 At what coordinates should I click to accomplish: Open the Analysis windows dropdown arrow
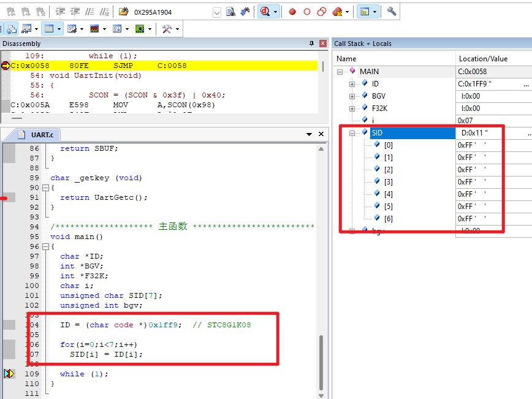104,29
